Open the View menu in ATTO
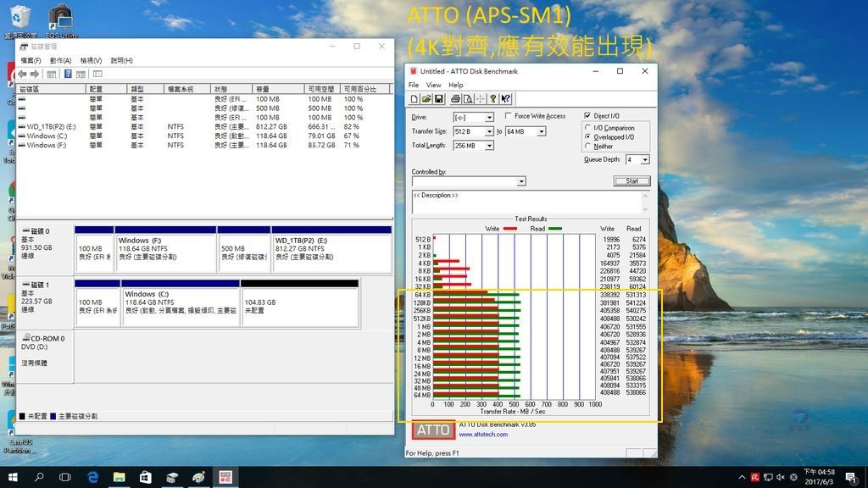The width and height of the screenshot is (868, 488). pyautogui.click(x=433, y=85)
